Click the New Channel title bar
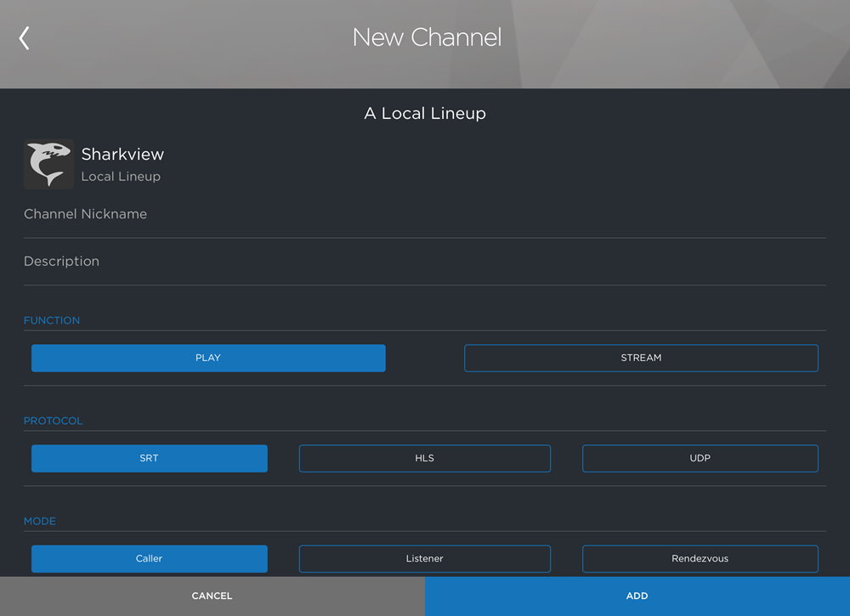The width and height of the screenshot is (850, 616). click(427, 37)
